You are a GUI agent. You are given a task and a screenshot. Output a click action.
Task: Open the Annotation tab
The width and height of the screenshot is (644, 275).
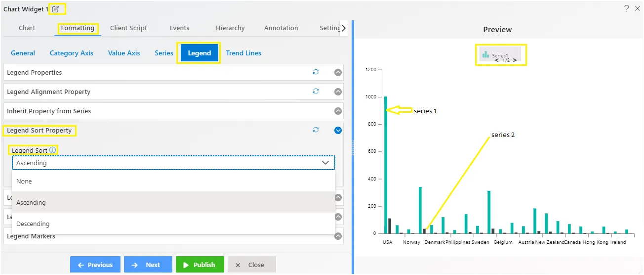[281, 28]
